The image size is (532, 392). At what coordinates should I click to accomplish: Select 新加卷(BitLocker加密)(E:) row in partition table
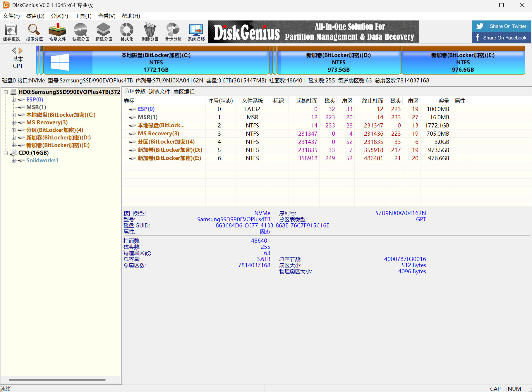pyautogui.click(x=295, y=158)
